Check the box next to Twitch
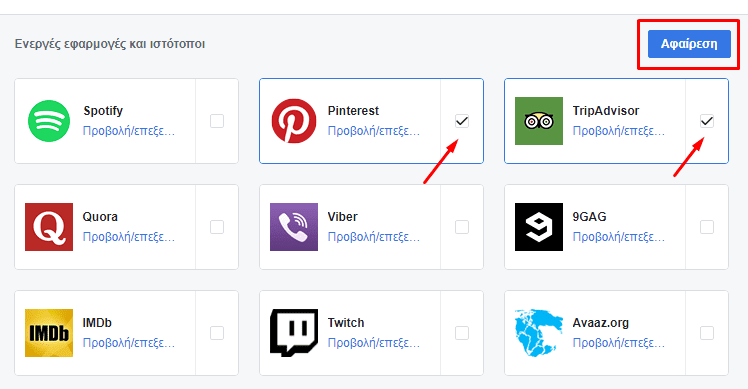Screen dimensions: 748x389 point(462,333)
